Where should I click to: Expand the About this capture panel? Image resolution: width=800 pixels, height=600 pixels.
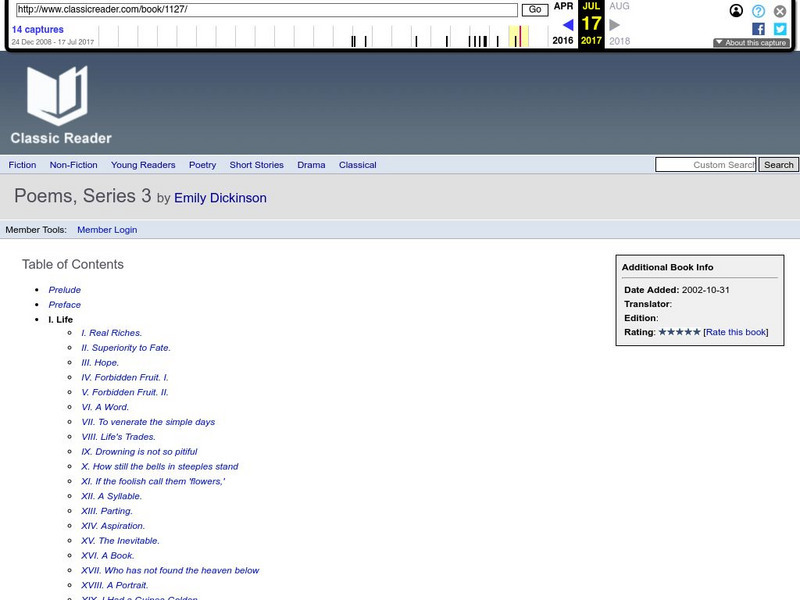751,43
